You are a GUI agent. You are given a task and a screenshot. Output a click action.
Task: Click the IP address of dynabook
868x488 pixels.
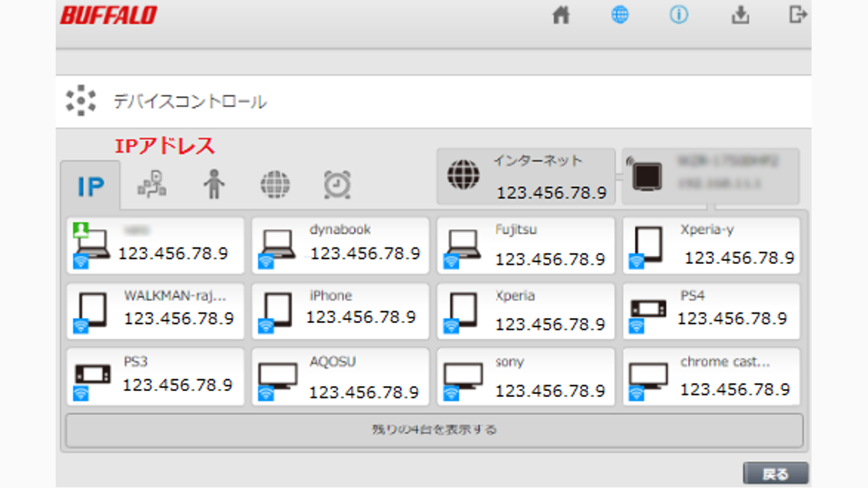(x=365, y=254)
